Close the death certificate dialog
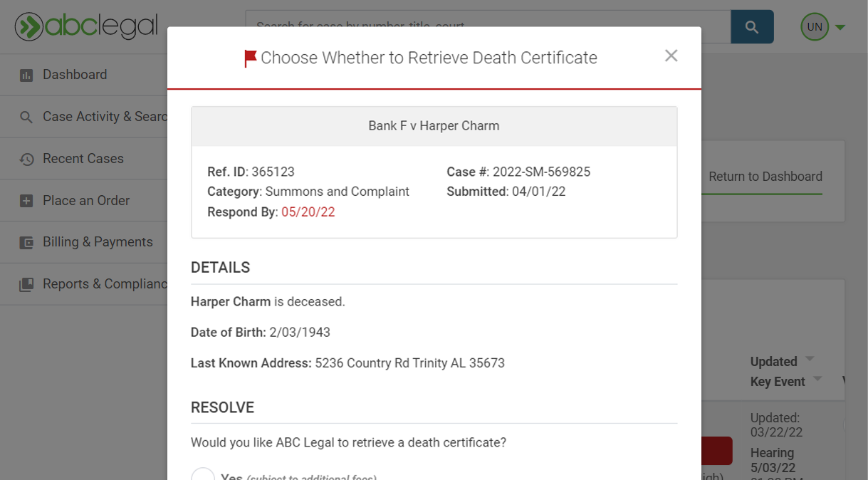 tap(671, 56)
